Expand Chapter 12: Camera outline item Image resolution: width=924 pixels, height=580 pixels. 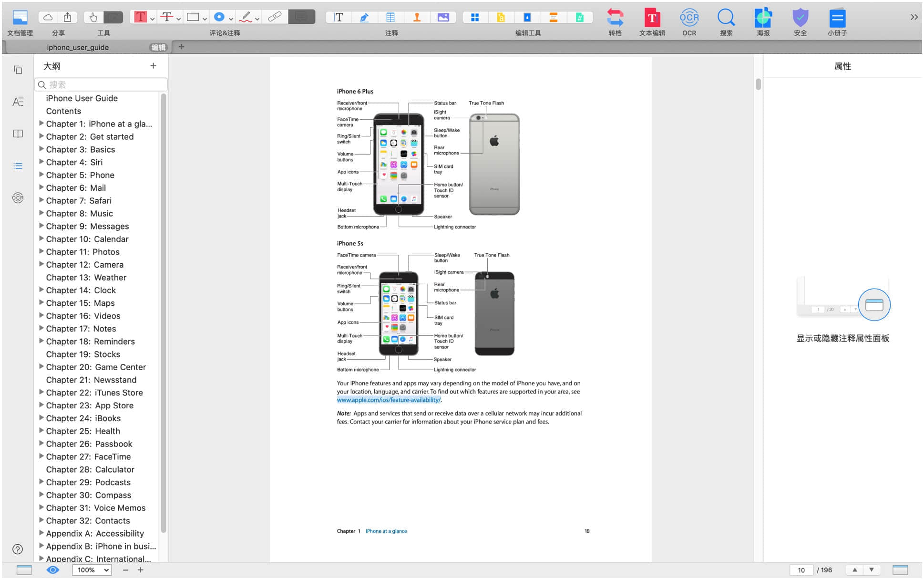click(x=41, y=264)
